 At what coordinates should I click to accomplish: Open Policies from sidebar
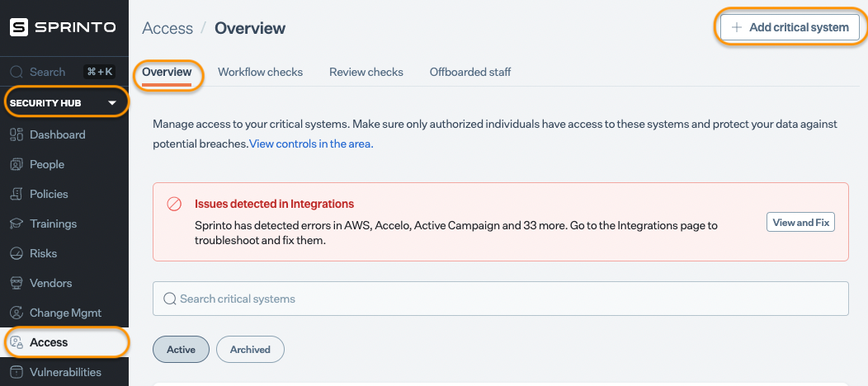pos(64,194)
